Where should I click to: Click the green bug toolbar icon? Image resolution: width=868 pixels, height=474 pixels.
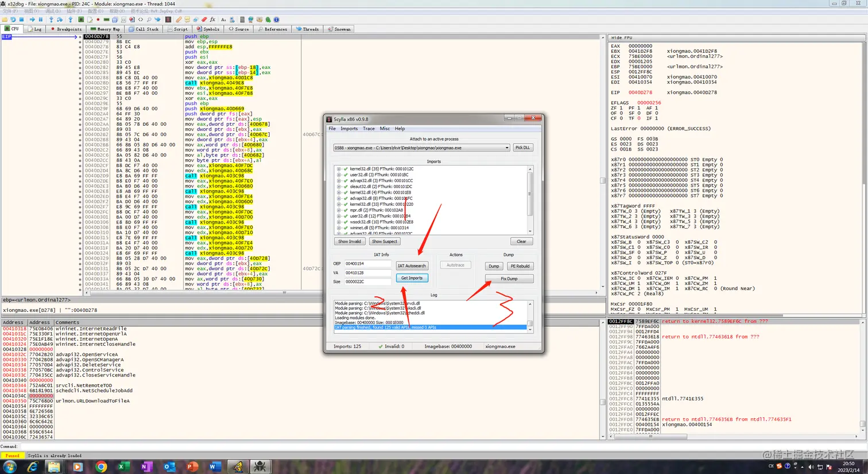(x=268, y=20)
